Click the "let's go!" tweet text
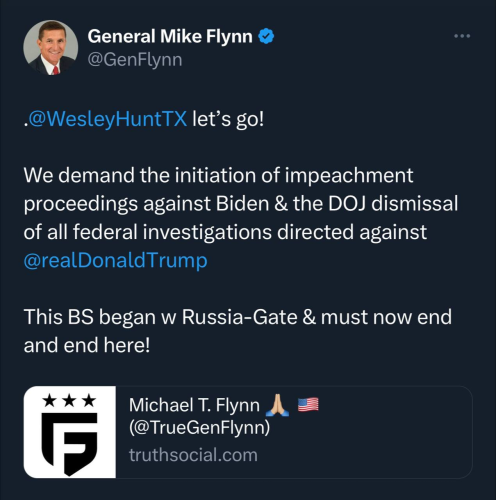Screen dimensions: 496x500 (x=228, y=119)
